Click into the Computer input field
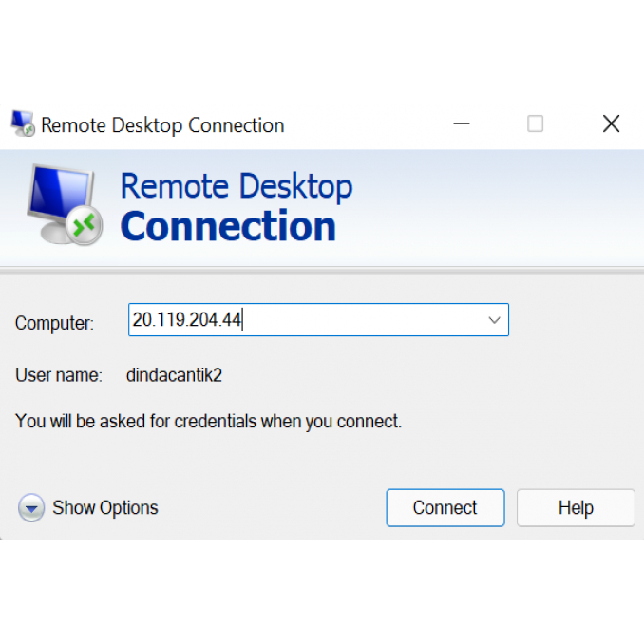 [318, 320]
